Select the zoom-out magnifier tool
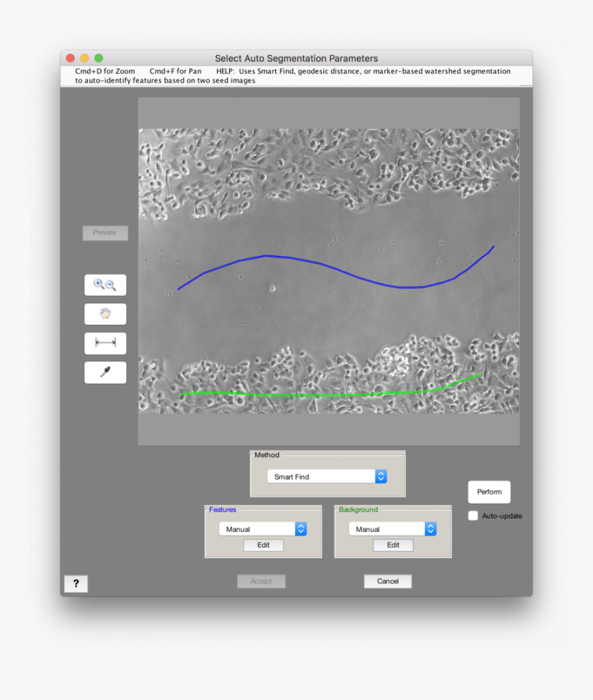This screenshot has width=593, height=700. tap(110, 284)
